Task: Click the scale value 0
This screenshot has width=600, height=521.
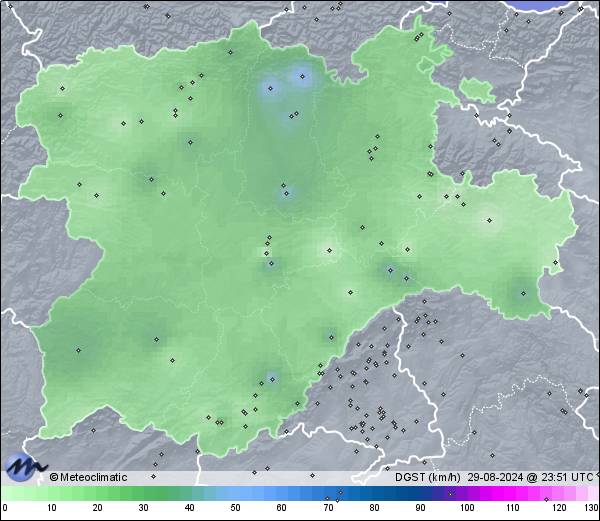Action: pos(5,508)
